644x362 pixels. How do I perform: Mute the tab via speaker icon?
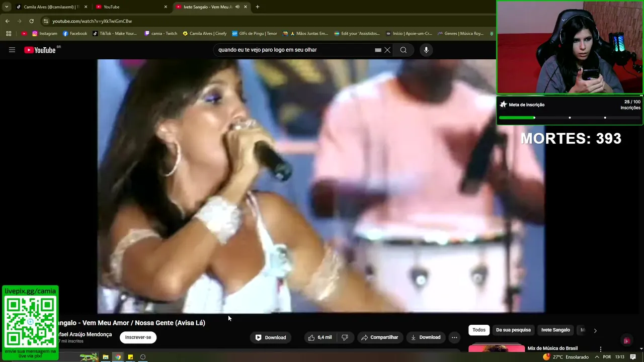coord(237,7)
